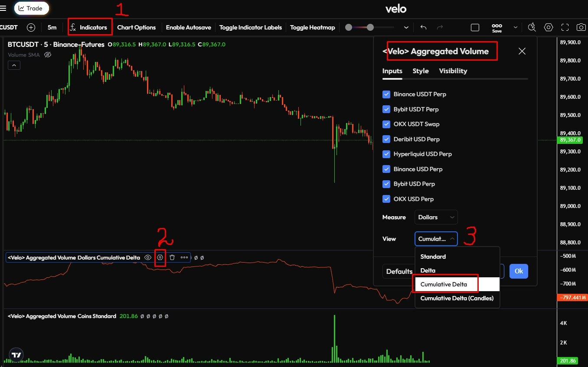Show the hidden Volume SMA indicator
The height and width of the screenshot is (367, 588).
click(48, 55)
